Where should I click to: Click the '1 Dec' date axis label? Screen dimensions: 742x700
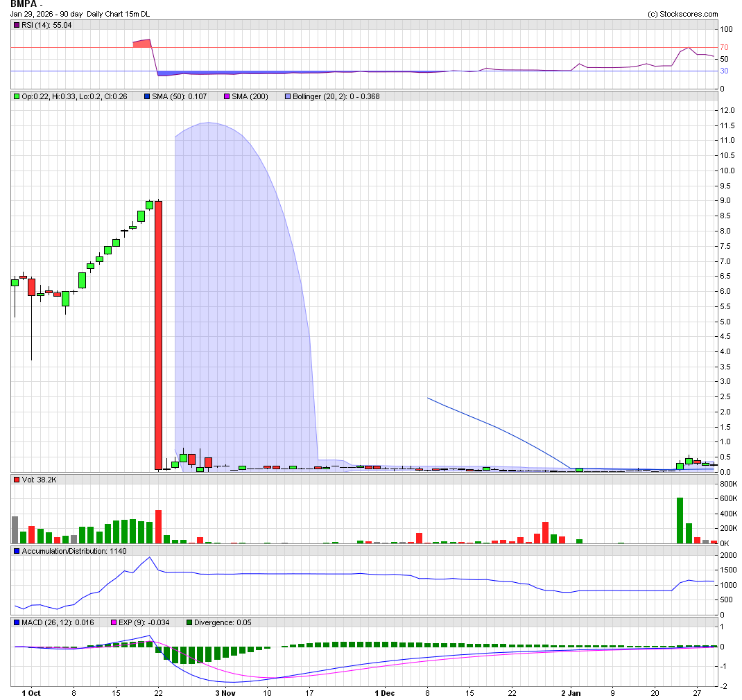pos(385,693)
